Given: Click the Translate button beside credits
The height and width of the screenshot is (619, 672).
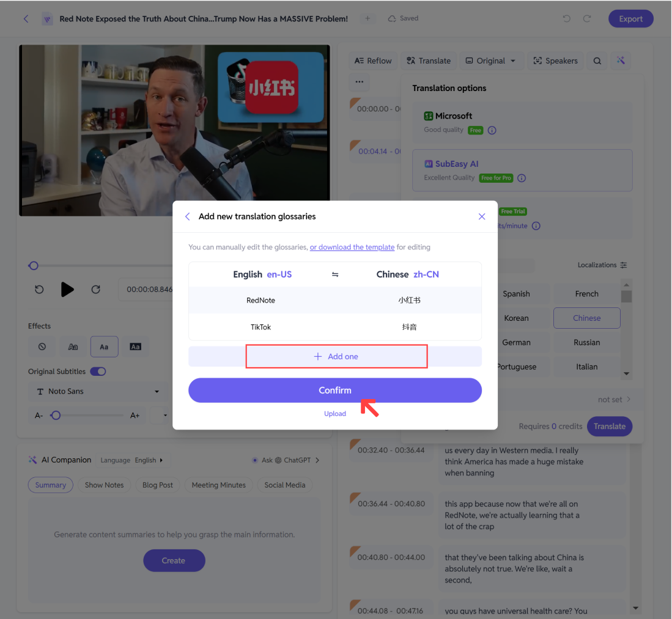Looking at the screenshot, I should 610,427.
